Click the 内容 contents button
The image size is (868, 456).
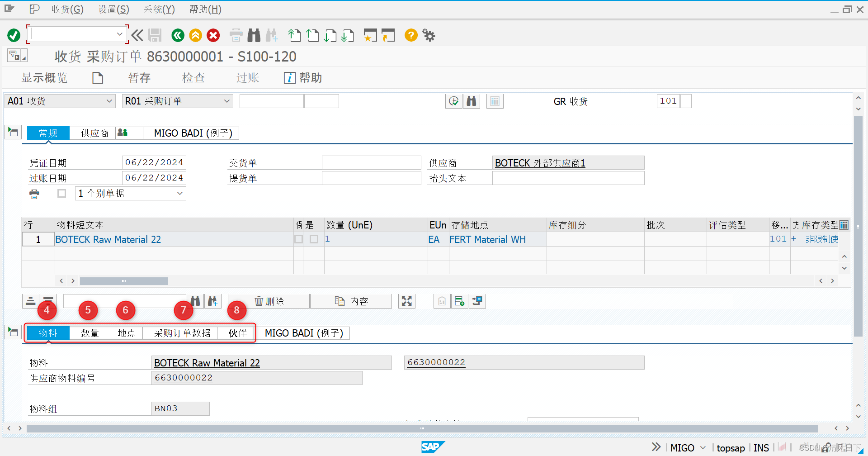tap(351, 301)
